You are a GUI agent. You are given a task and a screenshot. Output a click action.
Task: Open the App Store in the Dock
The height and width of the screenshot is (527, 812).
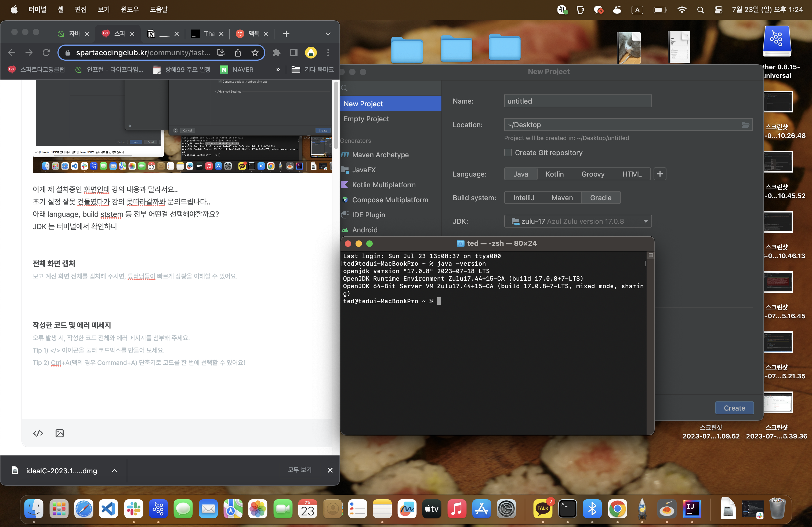(481, 508)
